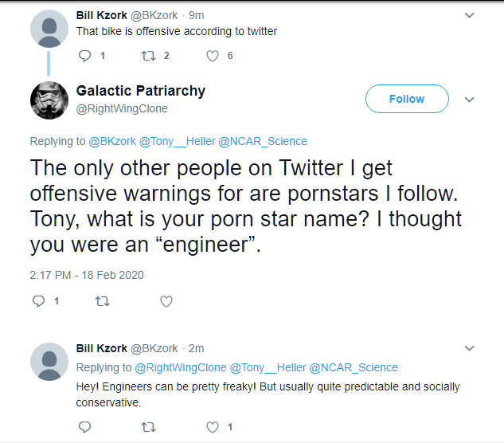
Task: Like Bill Kzork's tweet about the bike
Action: pos(213,56)
